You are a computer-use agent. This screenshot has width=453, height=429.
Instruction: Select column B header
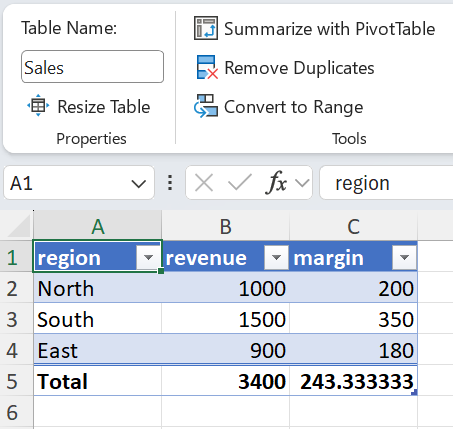(226, 226)
